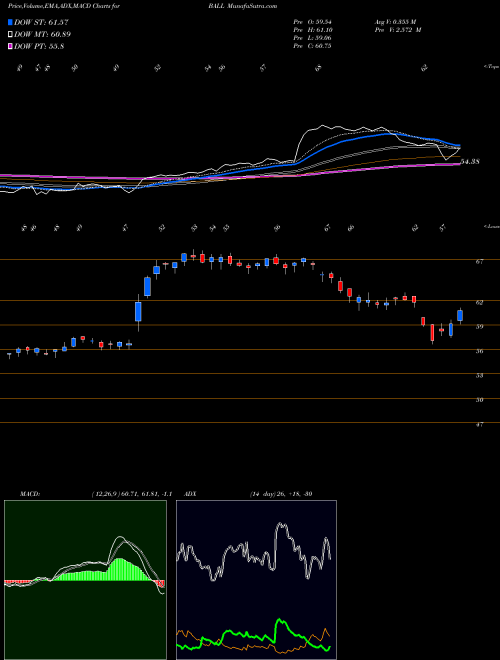This screenshot has width=500, height=660.
Task: Click the 54.38 label on the EMA chart
Action: pos(471,162)
